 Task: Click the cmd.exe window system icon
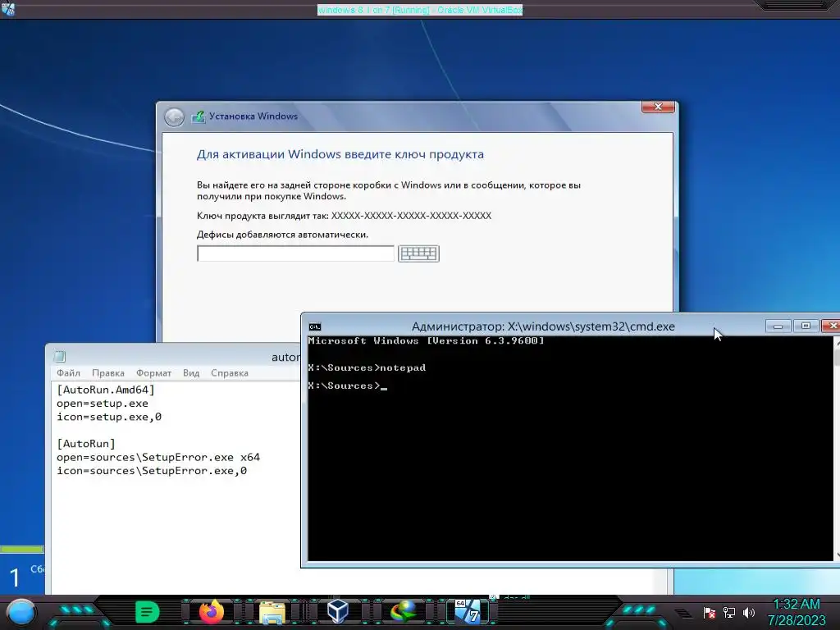point(315,326)
